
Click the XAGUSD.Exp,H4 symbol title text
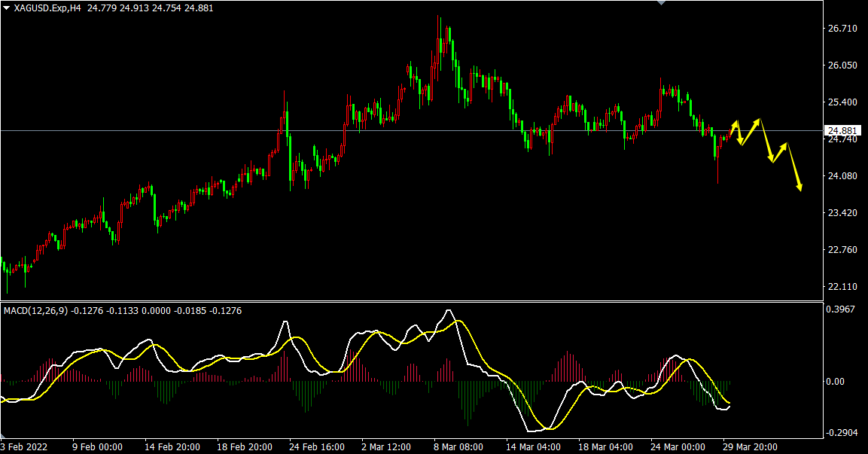click(x=47, y=7)
